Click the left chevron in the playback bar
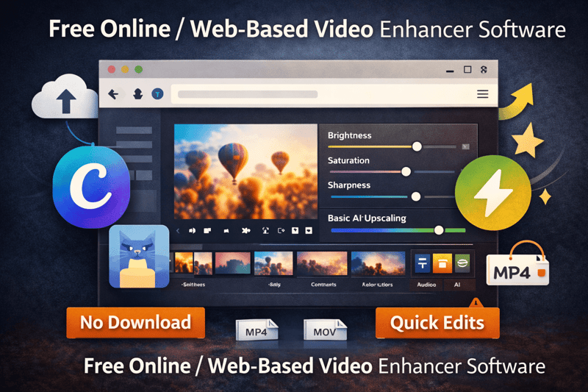This screenshot has height=392, width=588. pyautogui.click(x=178, y=231)
